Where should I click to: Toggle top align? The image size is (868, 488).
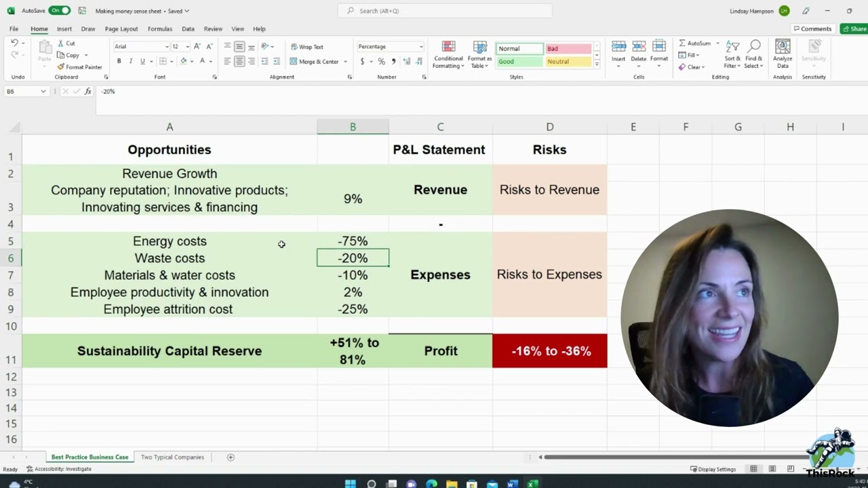pyautogui.click(x=227, y=47)
